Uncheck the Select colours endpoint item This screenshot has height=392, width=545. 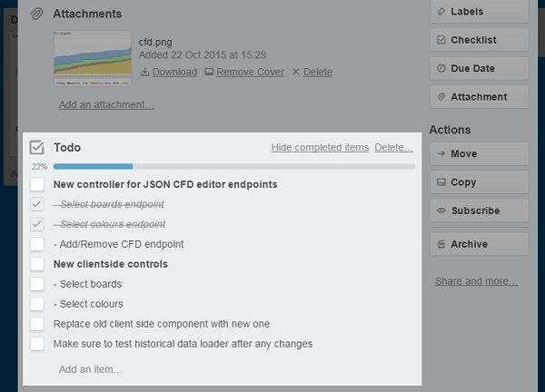(x=37, y=224)
